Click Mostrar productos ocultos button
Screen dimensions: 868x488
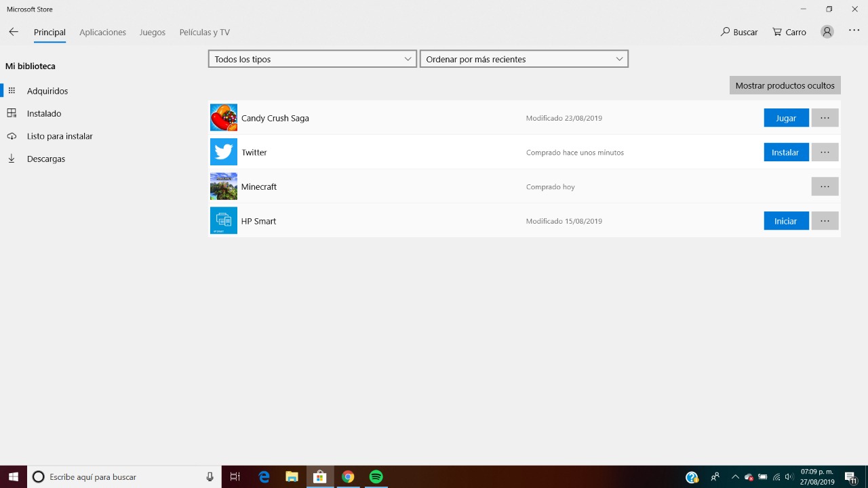coord(785,85)
